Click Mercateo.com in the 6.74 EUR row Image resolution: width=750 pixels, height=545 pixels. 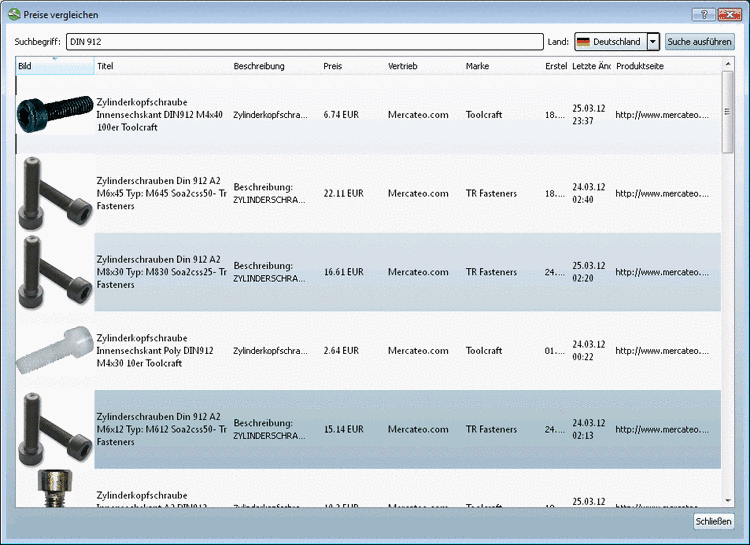pyautogui.click(x=418, y=114)
